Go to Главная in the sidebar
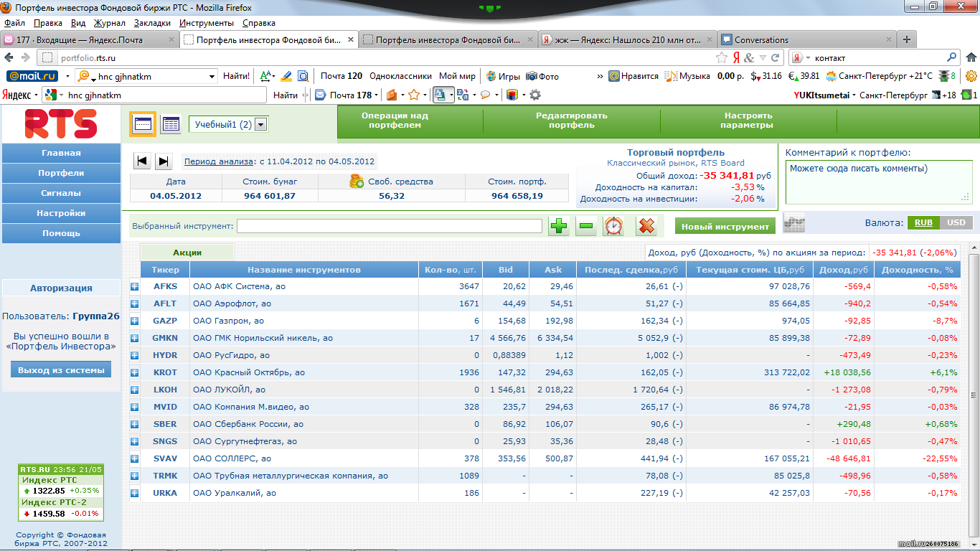This screenshot has height=551, width=980. [x=61, y=153]
